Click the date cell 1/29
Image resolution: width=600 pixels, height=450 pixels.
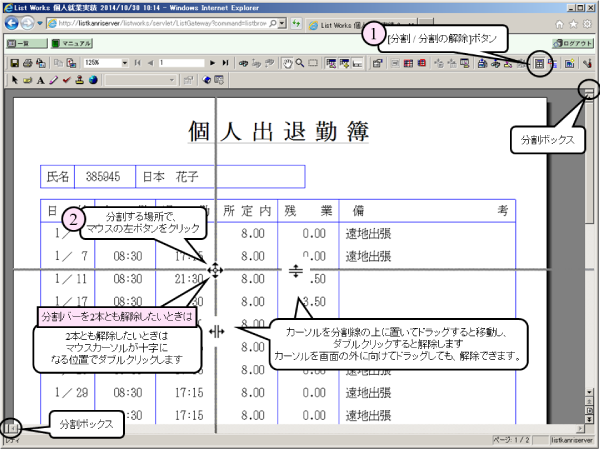coord(71,393)
